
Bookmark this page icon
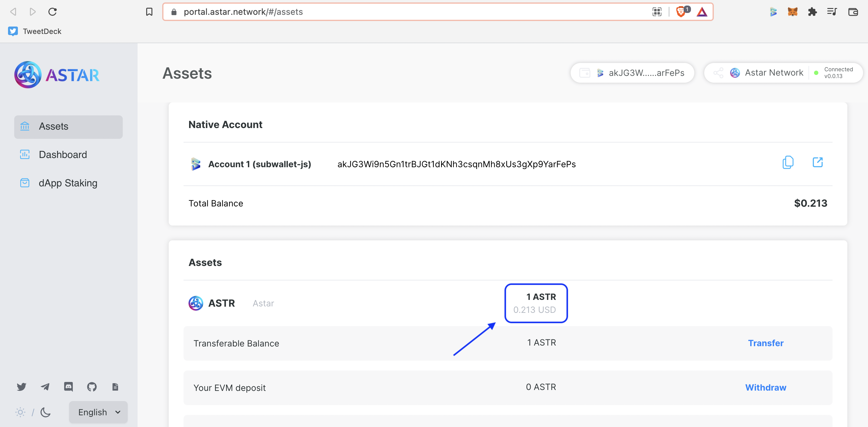coord(149,12)
